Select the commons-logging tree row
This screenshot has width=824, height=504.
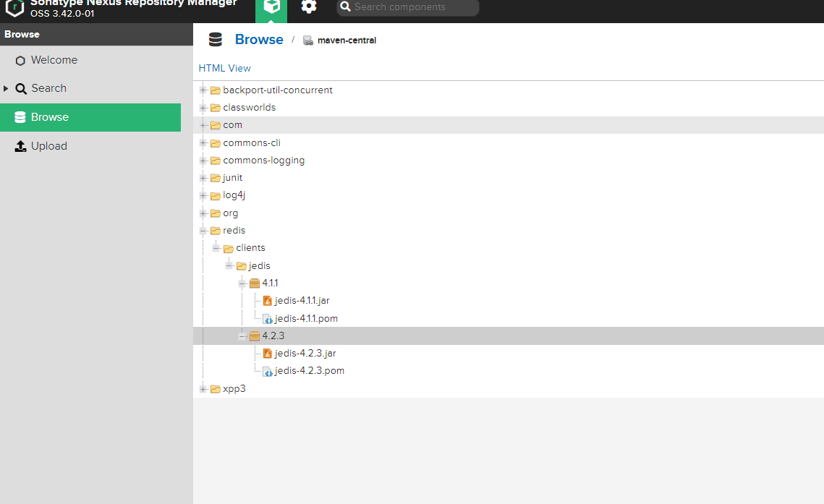point(509,160)
